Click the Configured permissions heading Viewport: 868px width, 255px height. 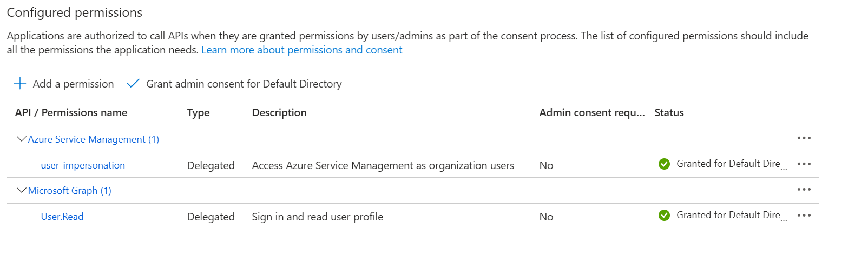pyautogui.click(x=75, y=12)
